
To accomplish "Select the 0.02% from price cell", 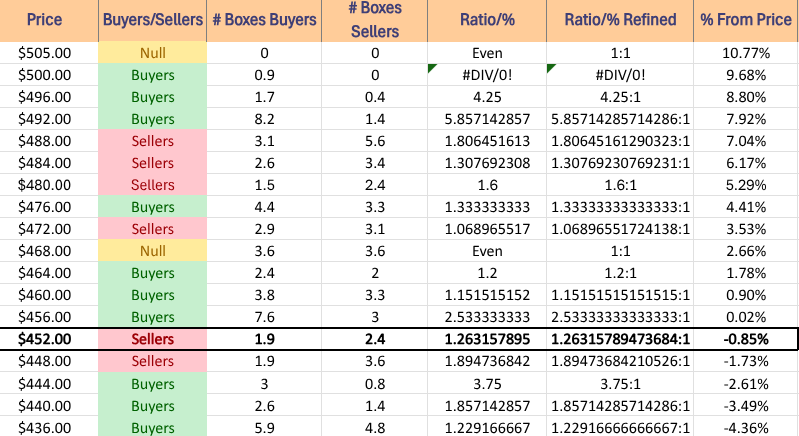I will pyautogui.click(x=746, y=316).
